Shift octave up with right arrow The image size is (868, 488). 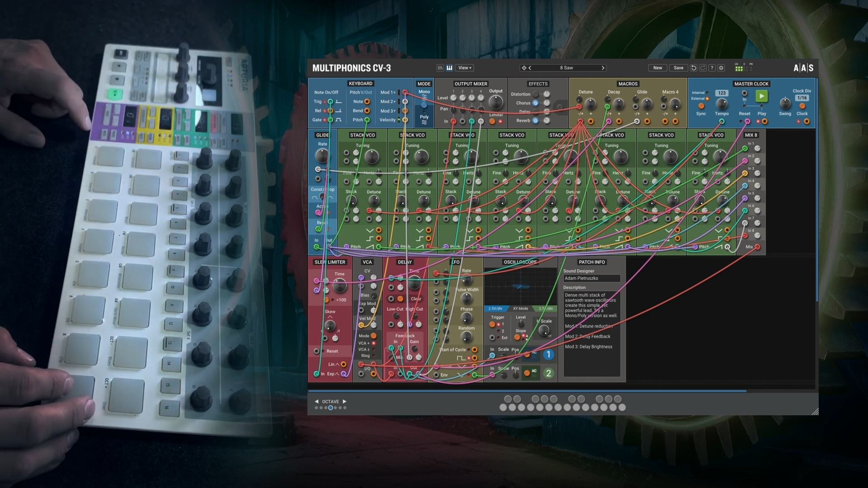[344, 401]
